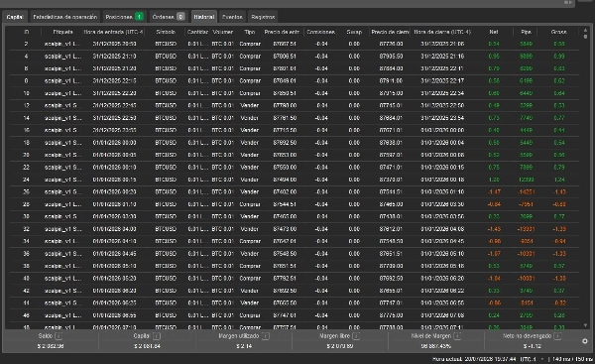
Task: Click the info icon next to Nivel de Margen
Action: (x=457, y=336)
